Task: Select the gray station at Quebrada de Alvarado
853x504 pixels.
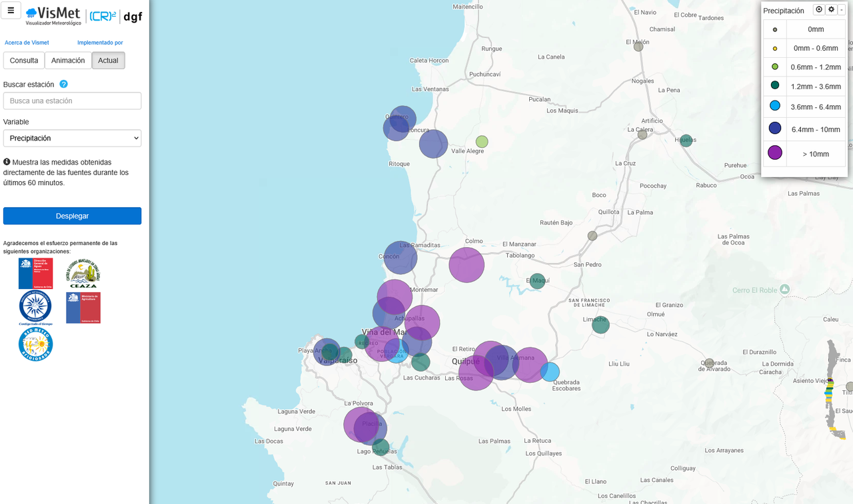Action: click(709, 364)
